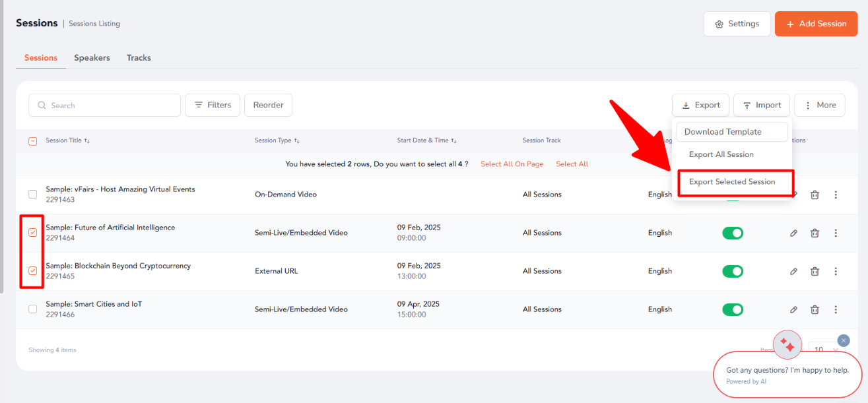Close the AI chat help popup
This screenshot has height=403, width=868.
(x=844, y=340)
